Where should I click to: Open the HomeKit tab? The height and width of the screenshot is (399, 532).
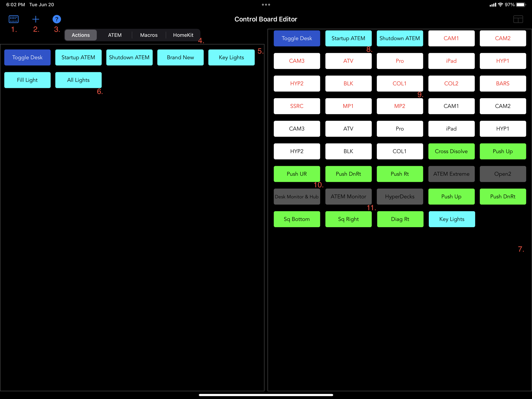tap(183, 35)
